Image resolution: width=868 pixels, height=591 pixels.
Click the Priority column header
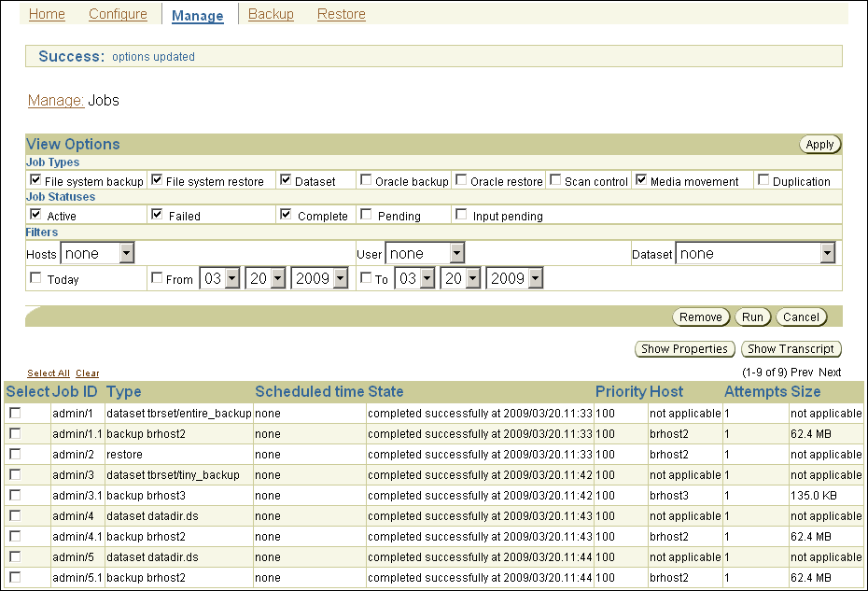click(621, 391)
